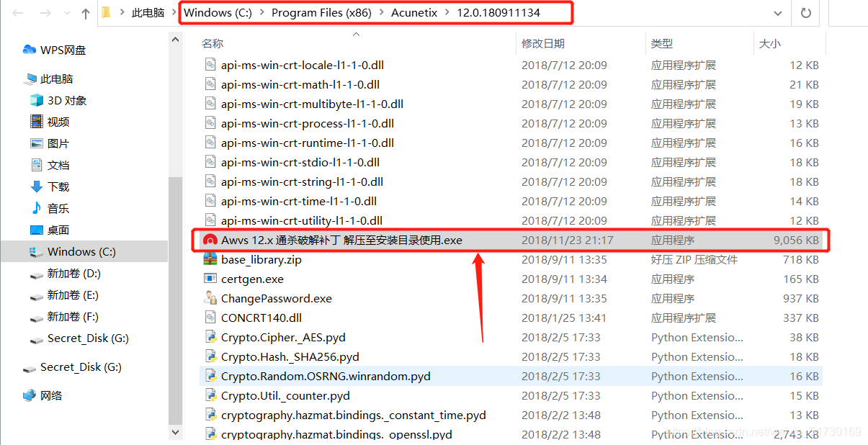Click the navigation pane vertical scrollbar
Image resolution: width=868 pixels, height=445 pixels.
coord(176,300)
